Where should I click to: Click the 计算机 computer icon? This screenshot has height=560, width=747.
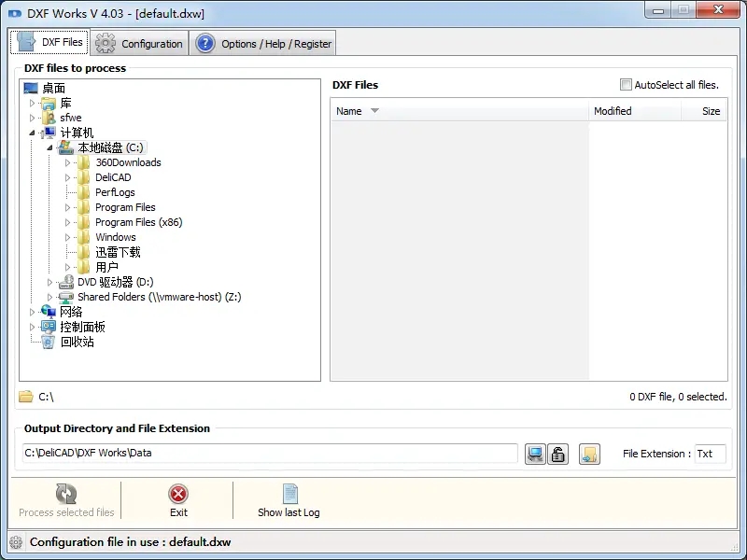coord(49,133)
